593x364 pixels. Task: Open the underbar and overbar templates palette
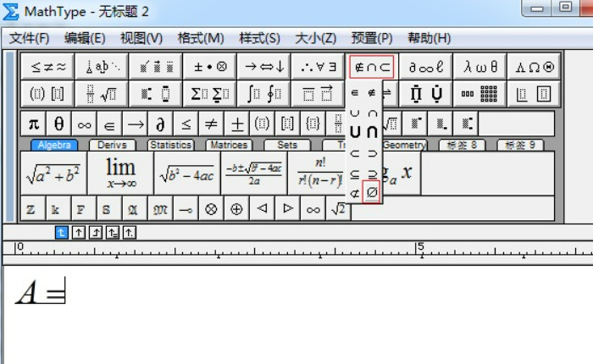click(x=318, y=93)
